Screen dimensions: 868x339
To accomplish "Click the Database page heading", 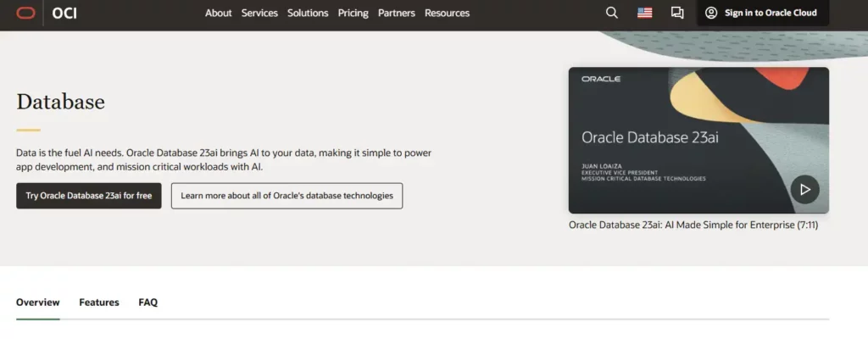I will point(60,102).
